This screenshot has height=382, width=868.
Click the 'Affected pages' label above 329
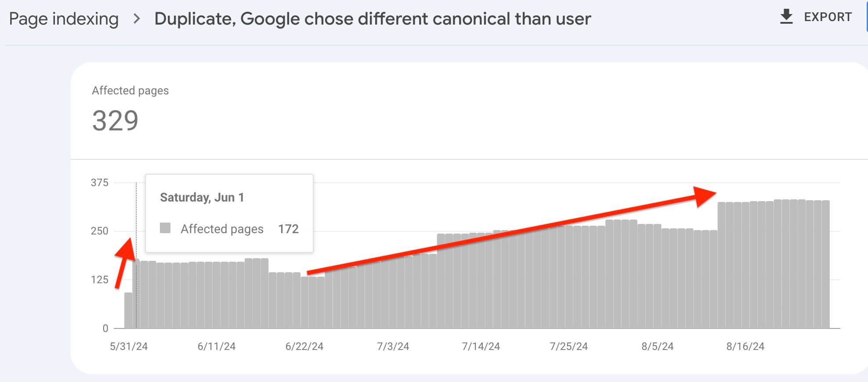tap(130, 90)
